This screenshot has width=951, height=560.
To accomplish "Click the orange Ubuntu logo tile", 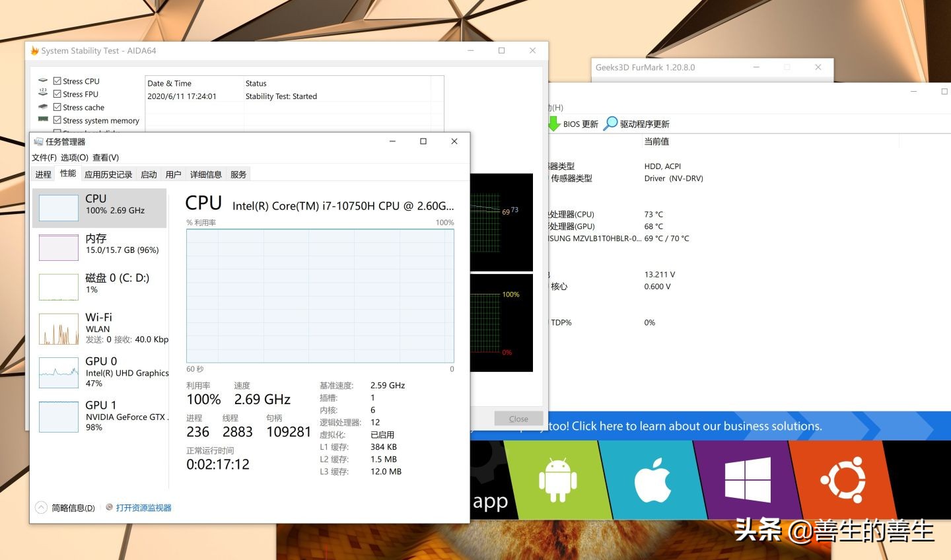I will tap(842, 479).
